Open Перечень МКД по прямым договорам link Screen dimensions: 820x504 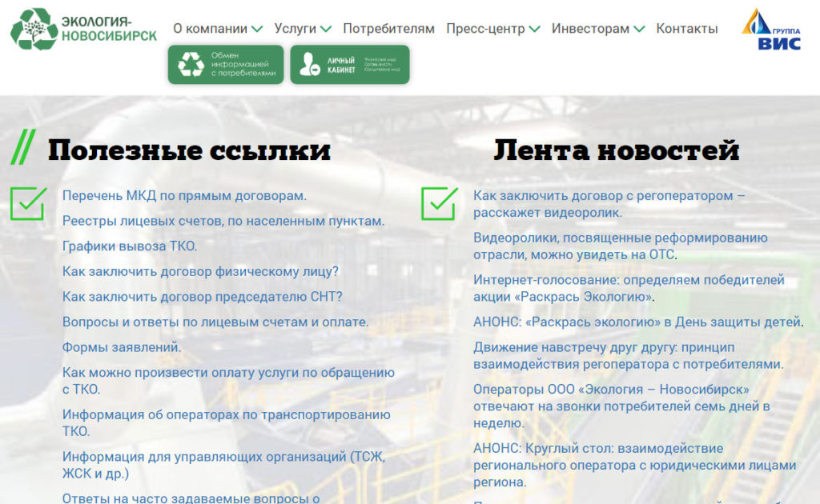point(184,195)
